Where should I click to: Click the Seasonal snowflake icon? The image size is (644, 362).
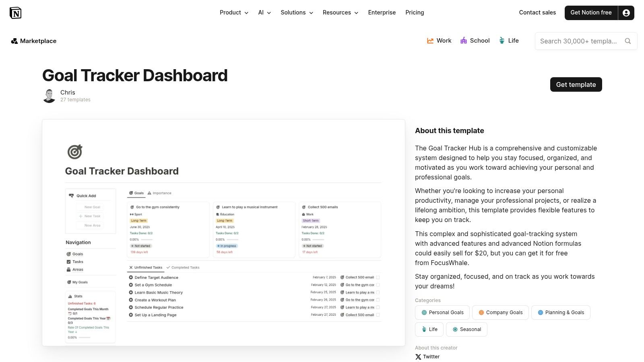click(455, 329)
